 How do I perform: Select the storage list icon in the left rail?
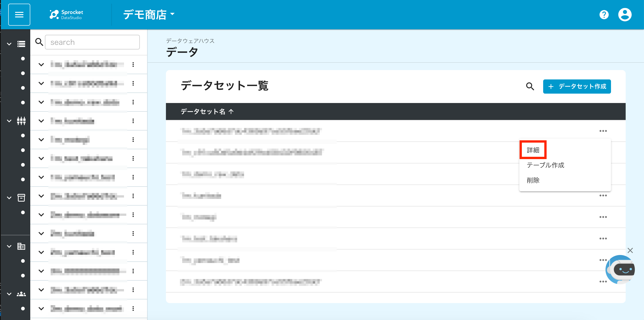(x=21, y=44)
